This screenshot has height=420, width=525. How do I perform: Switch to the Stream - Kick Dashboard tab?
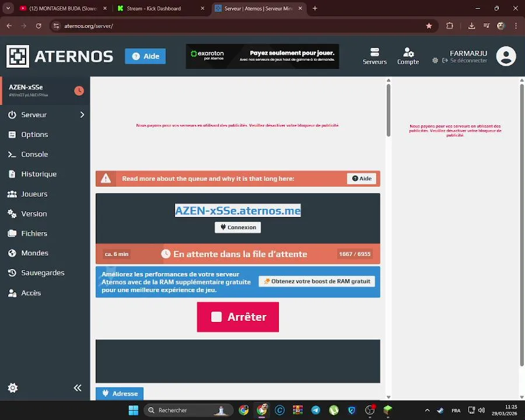pos(154,9)
